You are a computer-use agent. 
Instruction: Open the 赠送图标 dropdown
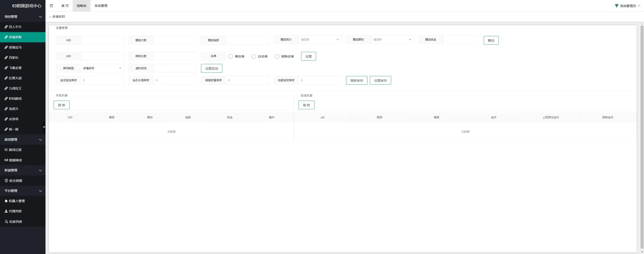pyautogui.click(x=392, y=40)
